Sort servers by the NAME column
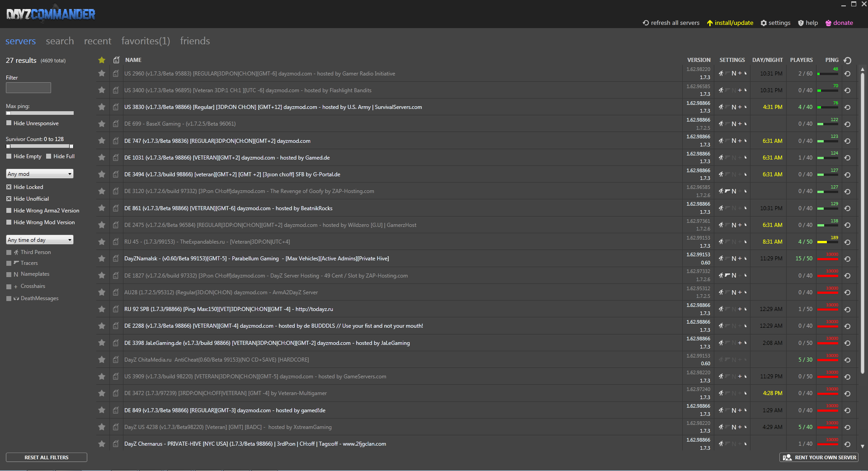This screenshot has height=471, width=868. [x=133, y=60]
